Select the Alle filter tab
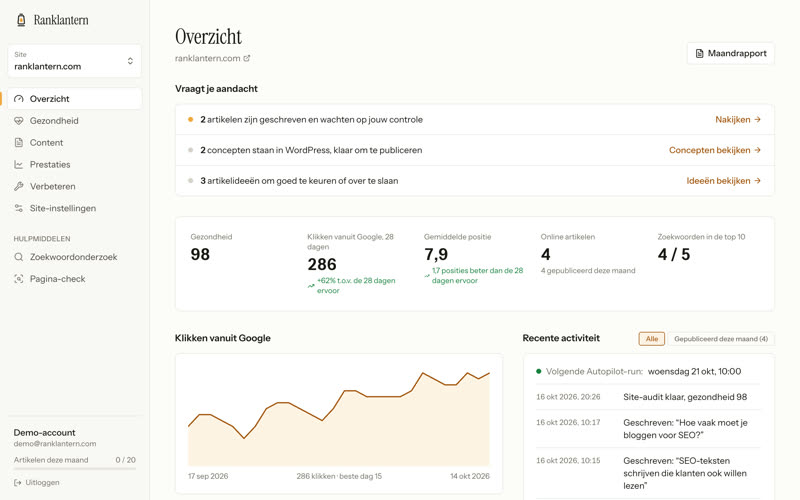Image resolution: width=800 pixels, height=500 pixels. tap(652, 339)
